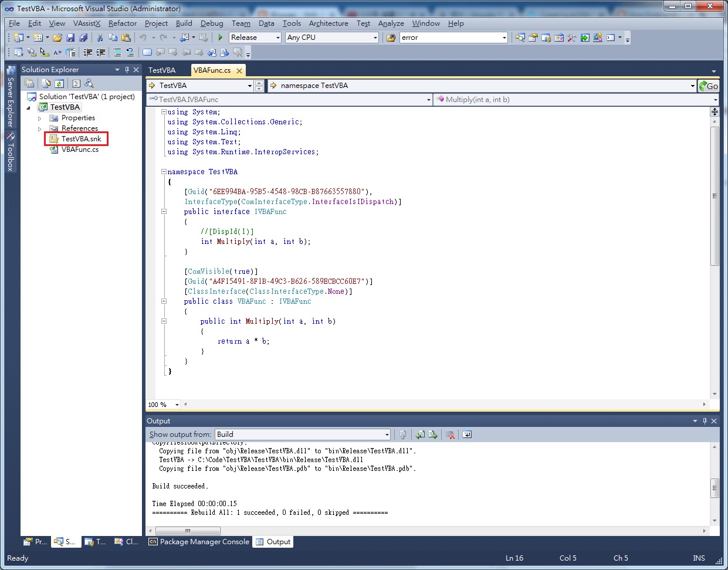The width and height of the screenshot is (728, 570).
Task: Click the Undo arrow icon
Action: tap(143, 38)
